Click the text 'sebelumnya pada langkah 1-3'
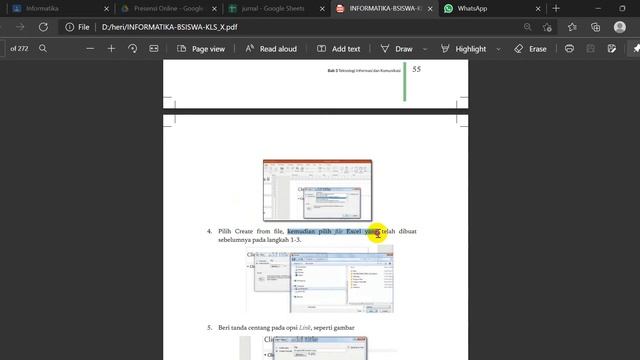Image resolution: width=640 pixels, height=360 pixels. tap(260, 240)
